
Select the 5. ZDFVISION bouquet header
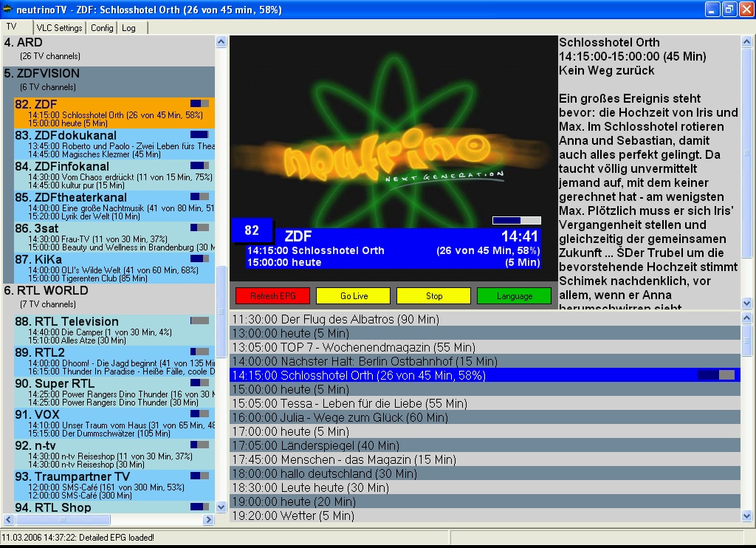(x=109, y=81)
